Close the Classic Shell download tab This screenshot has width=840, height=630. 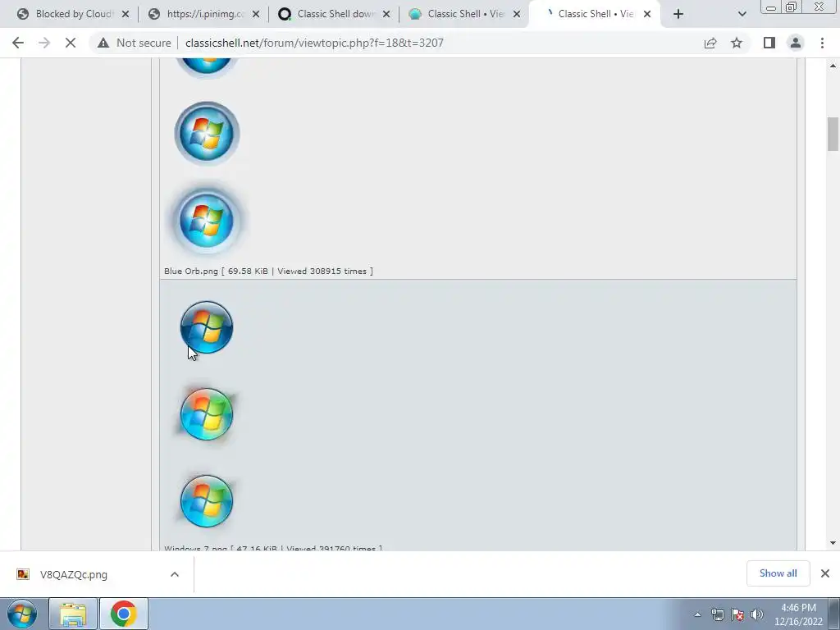click(386, 14)
